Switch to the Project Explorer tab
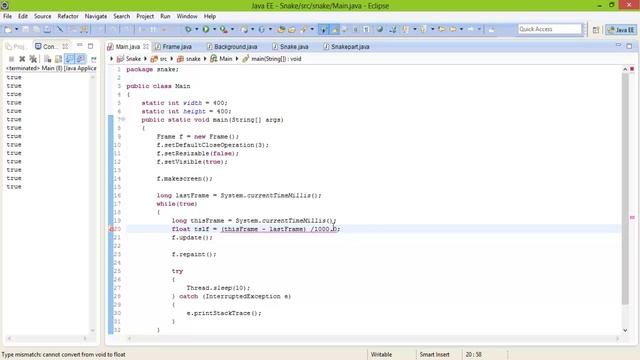The image size is (640, 360). coord(16,47)
